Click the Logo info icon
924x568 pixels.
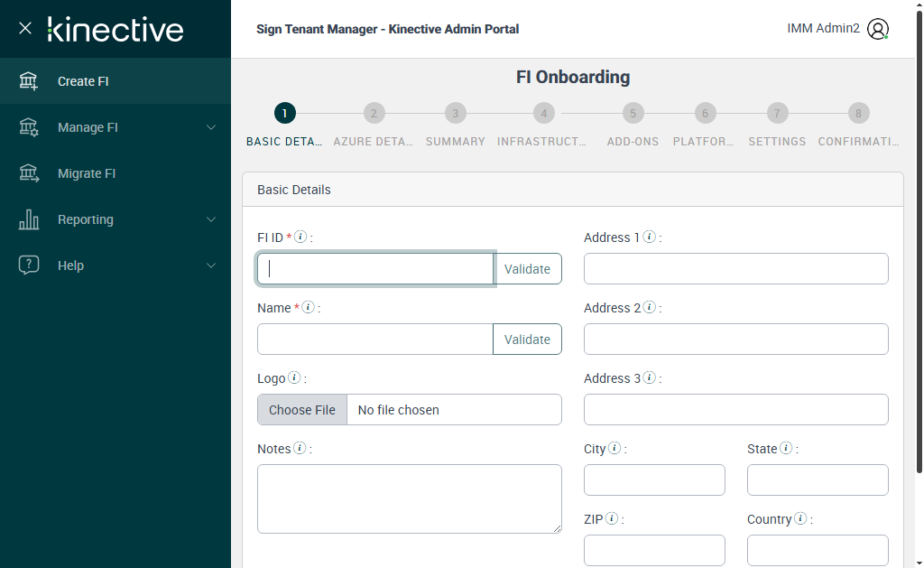pyautogui.click(x=294, y=377)
